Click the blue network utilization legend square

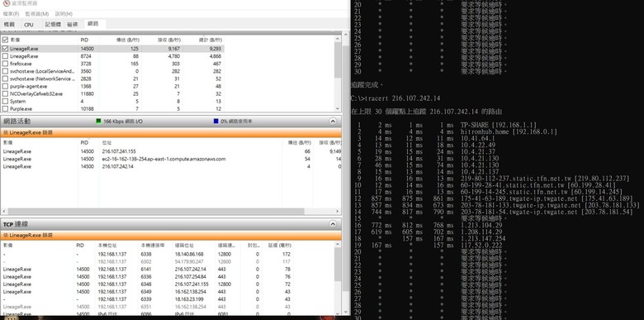pos(216,122)
